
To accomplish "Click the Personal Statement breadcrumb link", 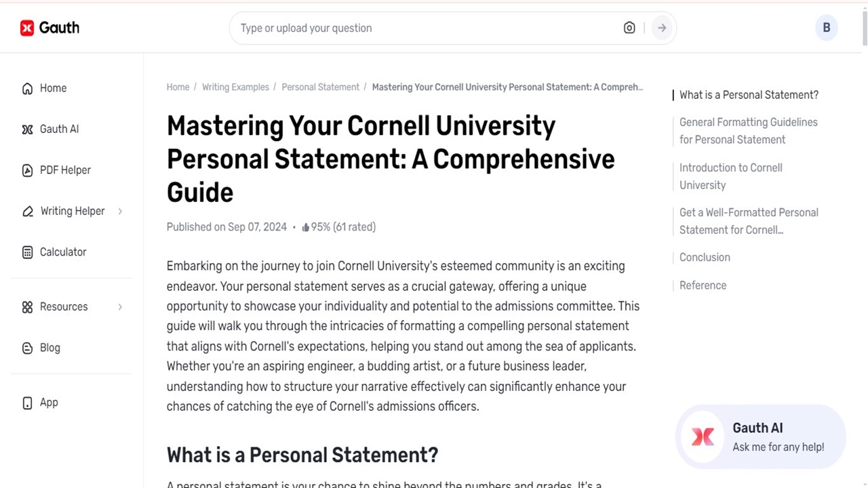I will [320, 87].
